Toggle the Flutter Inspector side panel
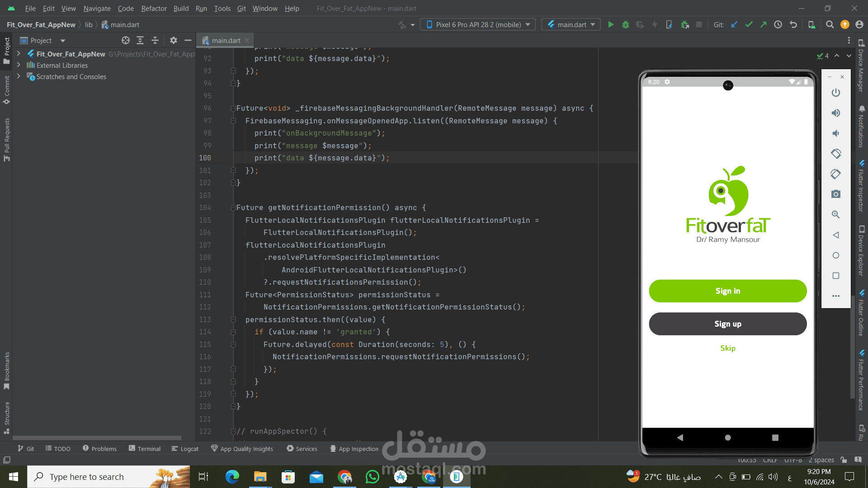 click(x=862, y=185)
